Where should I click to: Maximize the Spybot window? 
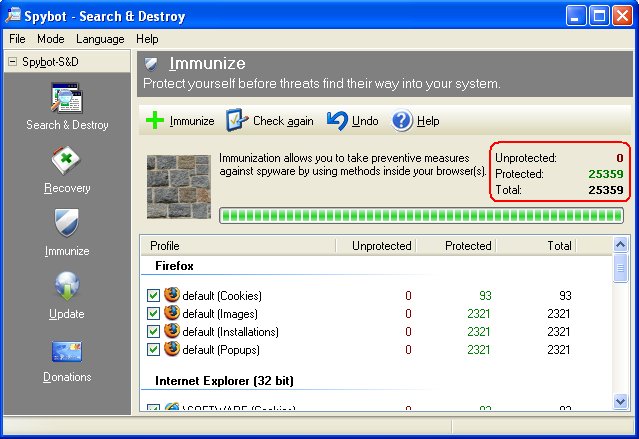coord(599,16)
